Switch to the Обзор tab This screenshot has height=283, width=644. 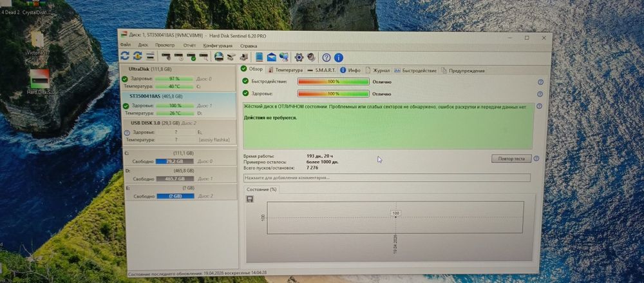(x=252, y=69)
